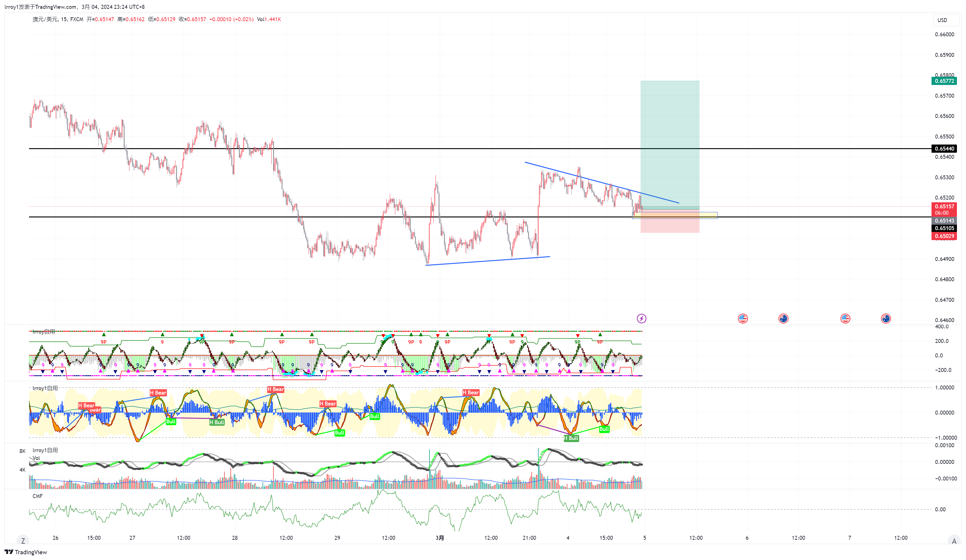The image size is (966, 560).
Task: Click the 0.66000 price axis label
Action: pyautogui.click(x=945, y=34)
